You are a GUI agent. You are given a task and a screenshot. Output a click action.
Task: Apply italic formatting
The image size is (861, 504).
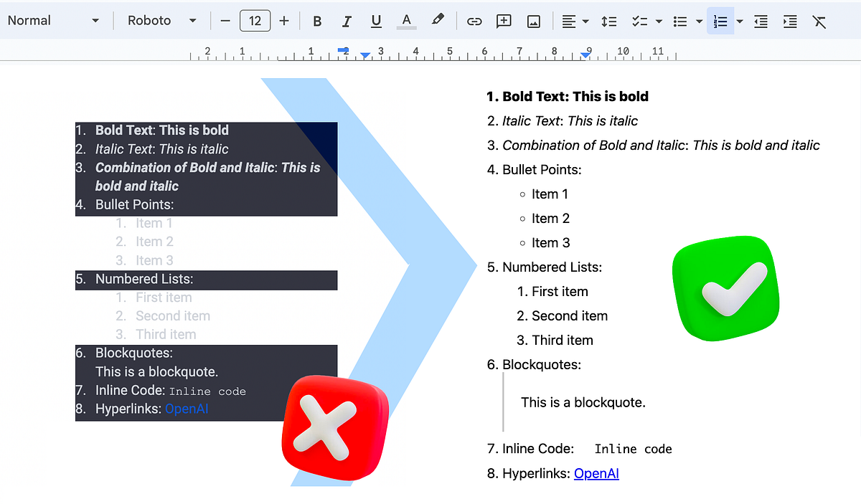click(347, 21)
